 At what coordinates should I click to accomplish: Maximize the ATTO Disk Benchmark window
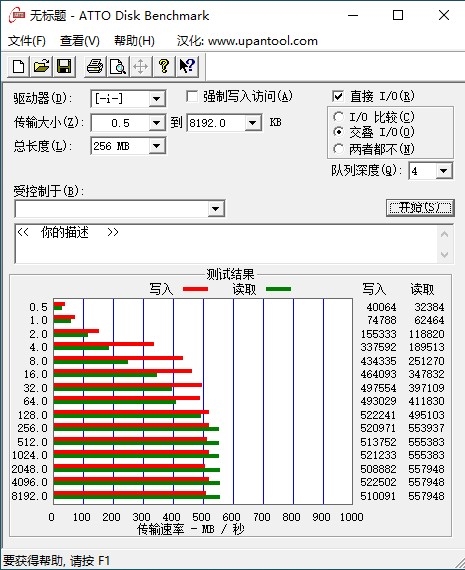398,15
